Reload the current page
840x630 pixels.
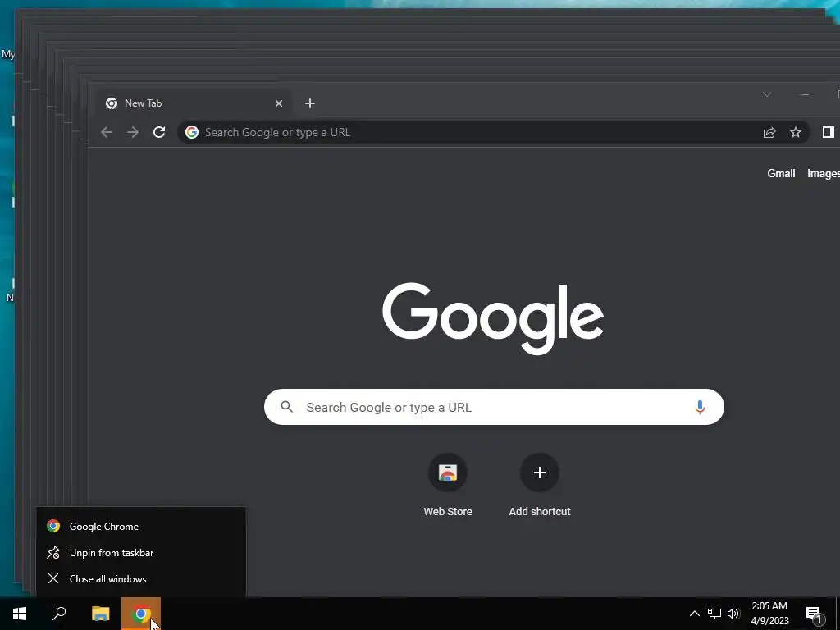tap(159, 132)
